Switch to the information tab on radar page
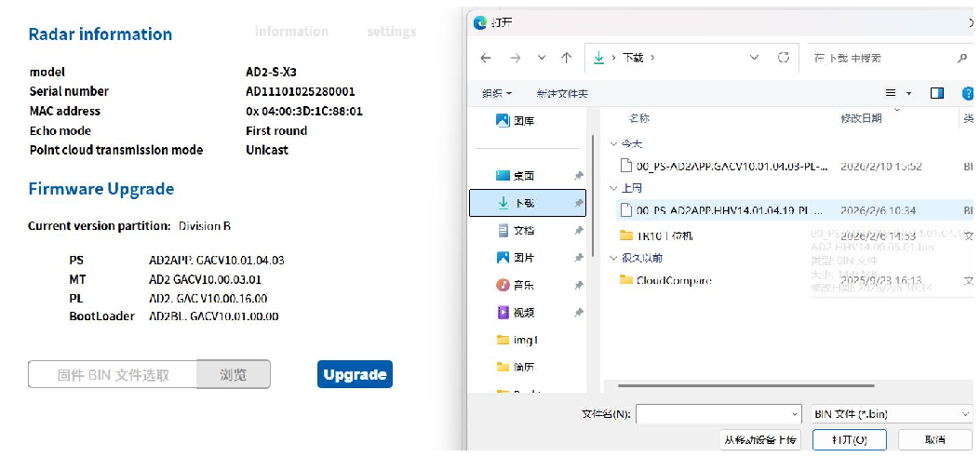 pos(291,32)
